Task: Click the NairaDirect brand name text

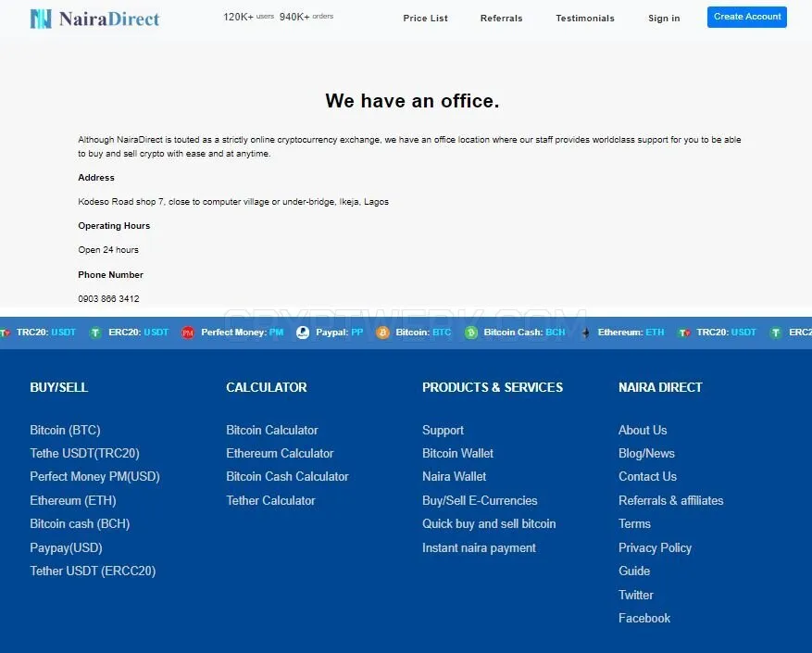Action: [109, 19]
